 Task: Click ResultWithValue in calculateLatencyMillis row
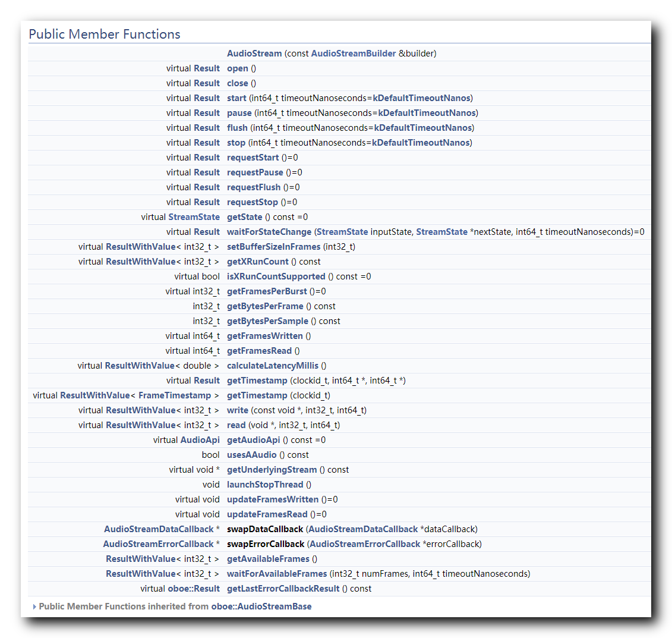tap(140, 366)
